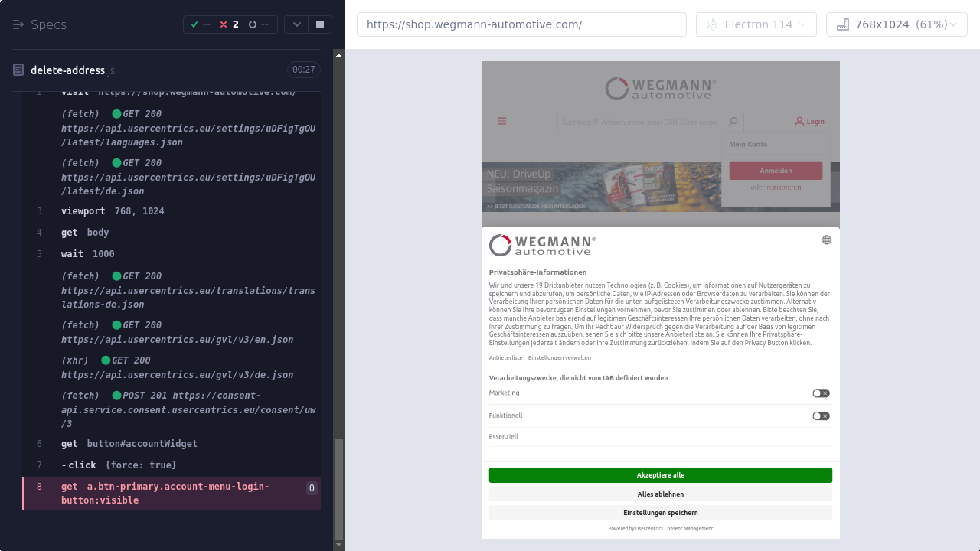This screenshot has height=551, width=980.
Task: Enable the Marketing consent toggle
Action: [x=821, y=393]
